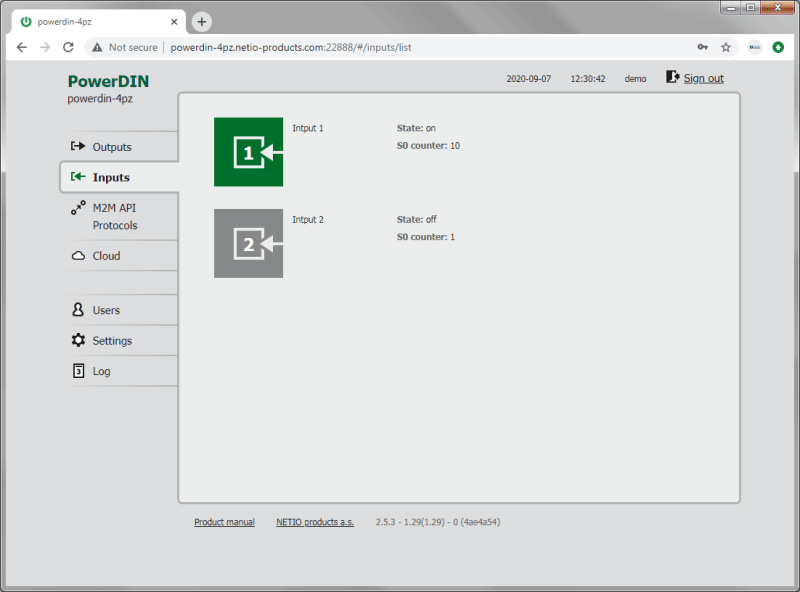Select Outputs in the sidebar menu

coord(113,146)
